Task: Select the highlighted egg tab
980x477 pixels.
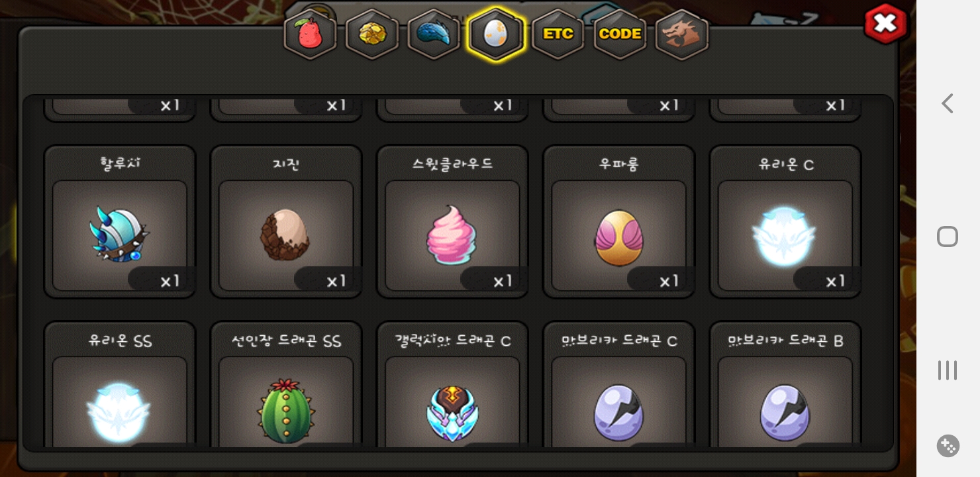Action: (x=496, y=34)
